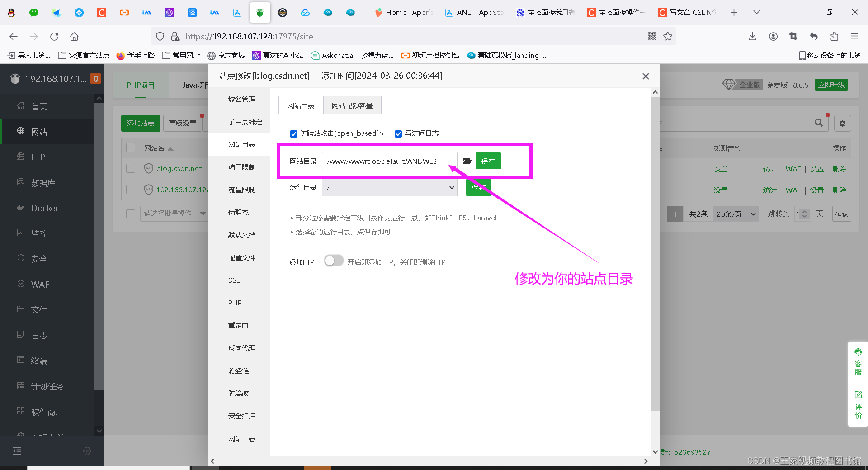Viewport: 868px width, 470px height.
Task: Expand the 运行目录 dropdown
Action: coord(389,188)
